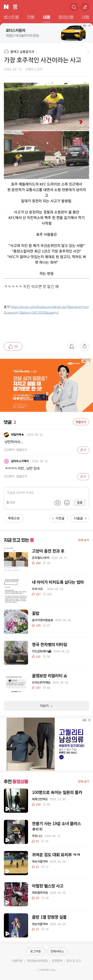Open the post's three-dot options menu
The image size is (93, 980).
88,52
